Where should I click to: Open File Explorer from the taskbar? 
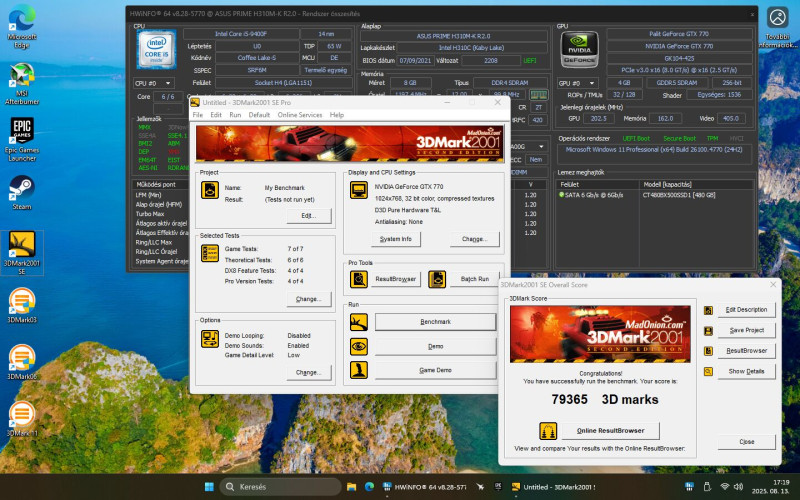(351, 487)
